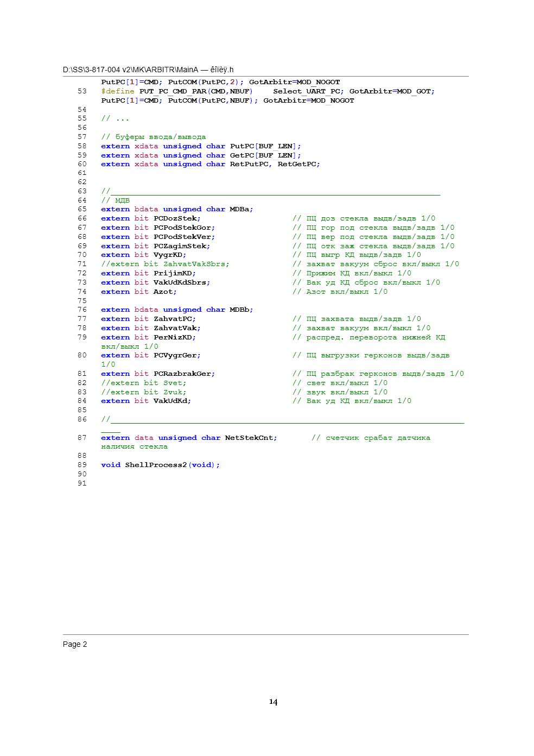Click the RetGetPC variable name
Viewport: 534px width, 756px height.
[297, 164]
